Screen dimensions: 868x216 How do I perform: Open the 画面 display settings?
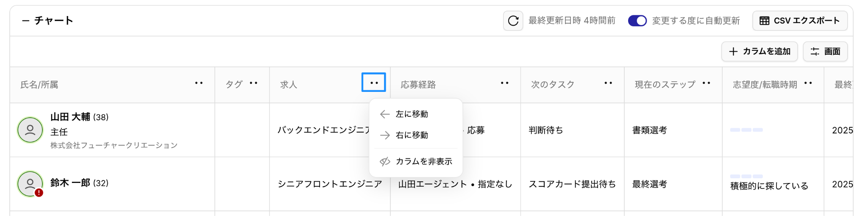pyautogui.click(x=825, y=51)
